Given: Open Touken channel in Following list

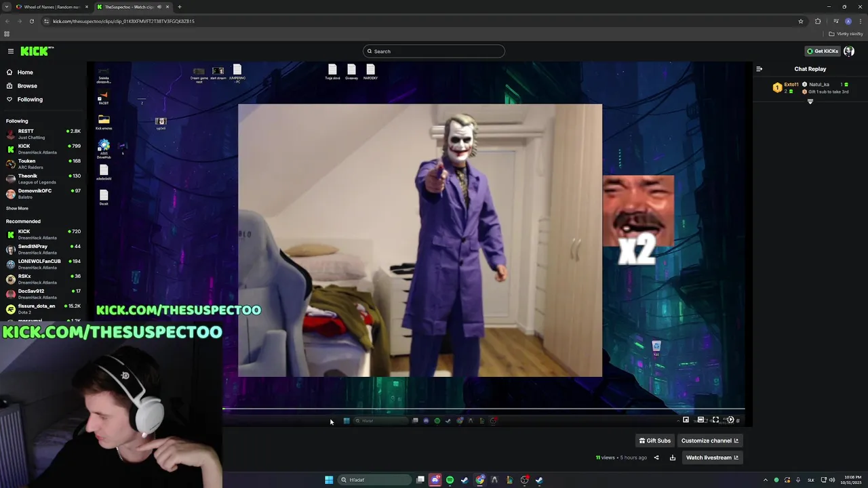Looking at the screenshot, I should [43, 163].
